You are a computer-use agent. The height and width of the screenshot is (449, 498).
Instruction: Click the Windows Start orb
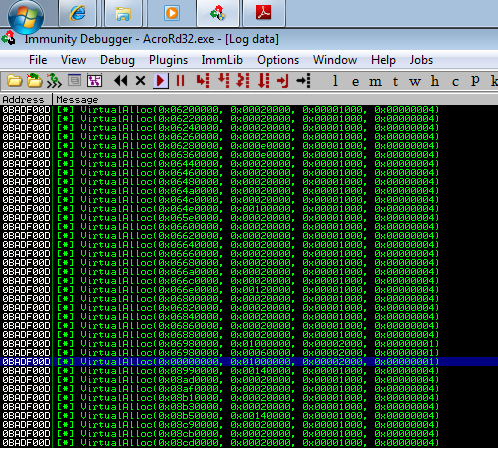click(26, 16)
